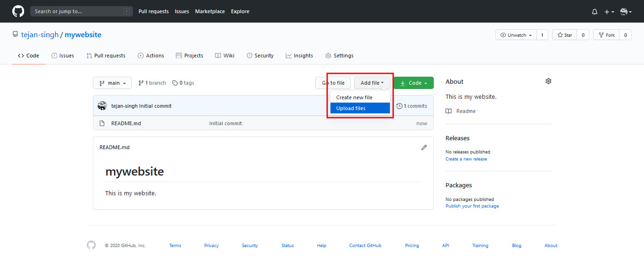Open footer Help link
This screenshot has width=644, height=256.
[322, 246]
